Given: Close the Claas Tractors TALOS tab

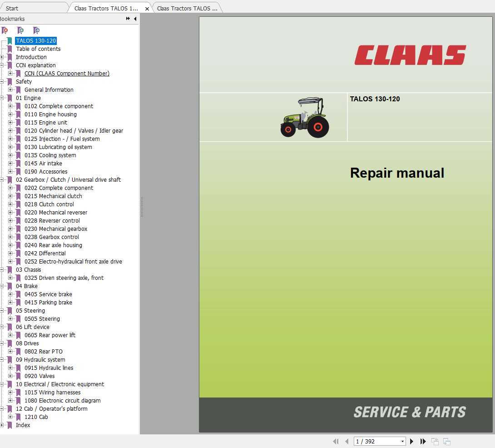Looking at the screenshot, I should coord(147,9).
